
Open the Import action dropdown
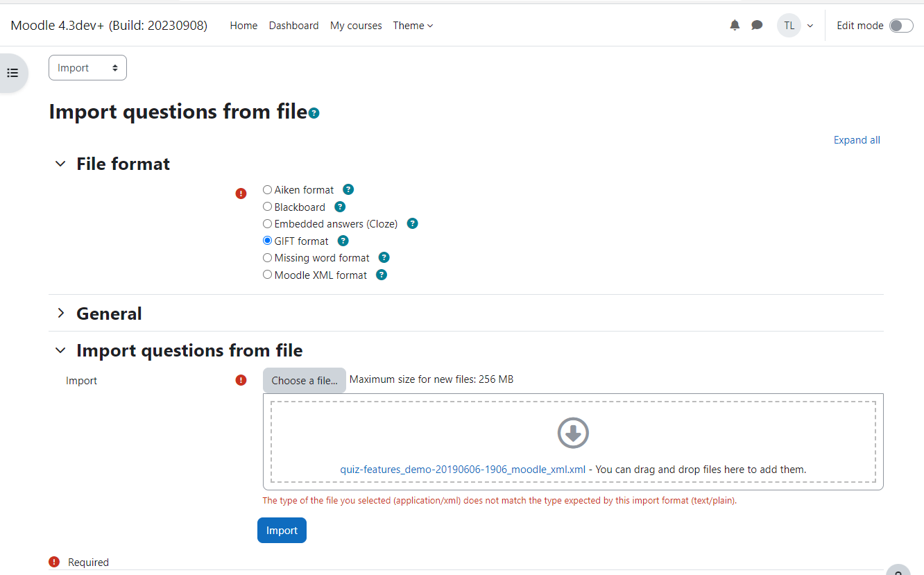(x=87, y=68)
